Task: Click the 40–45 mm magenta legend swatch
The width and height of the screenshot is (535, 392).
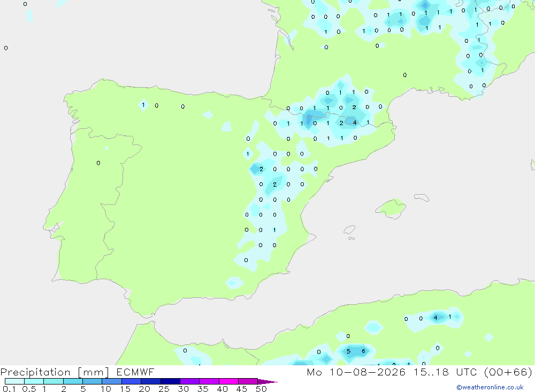Action: 228,381
